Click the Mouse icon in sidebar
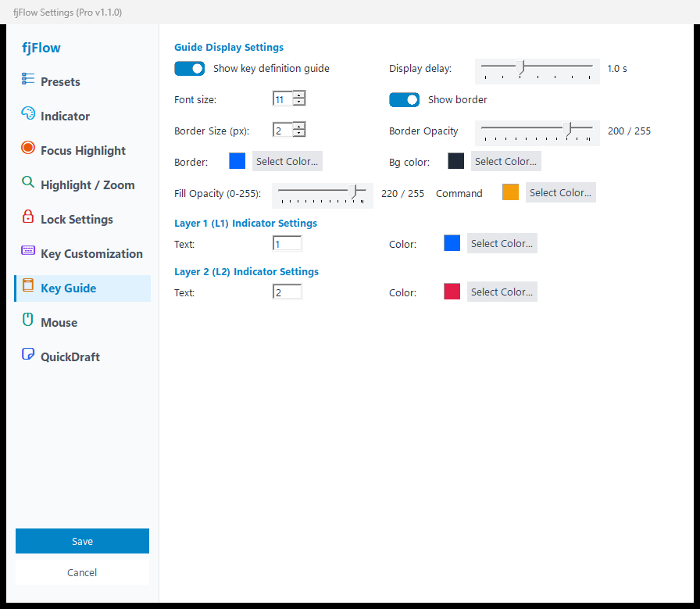The image size is (700, 609). [x=27, y=320]
